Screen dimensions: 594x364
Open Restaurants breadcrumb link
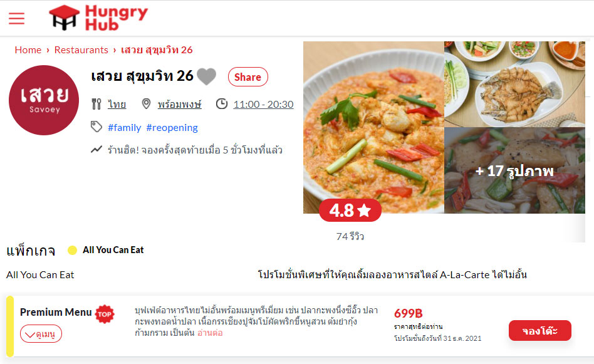click(81, 50)
